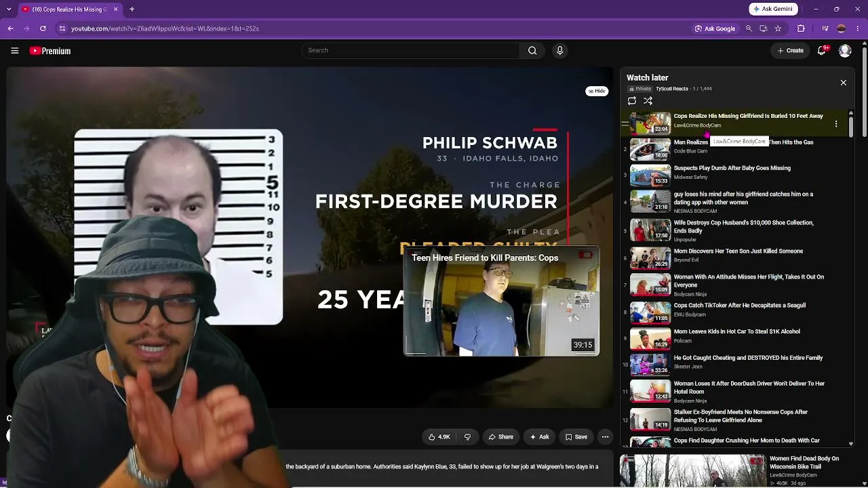This screenshot has width=868, height=488.
Task: Click Ask Google lens button in address bar
Action: tap(715, 28)
